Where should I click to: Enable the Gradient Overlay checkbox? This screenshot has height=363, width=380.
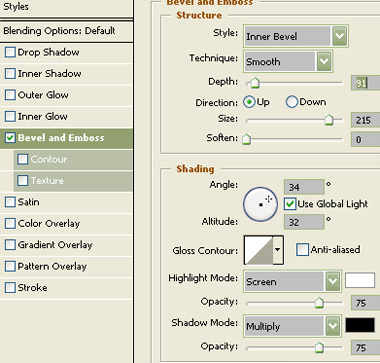click(10, 245)
